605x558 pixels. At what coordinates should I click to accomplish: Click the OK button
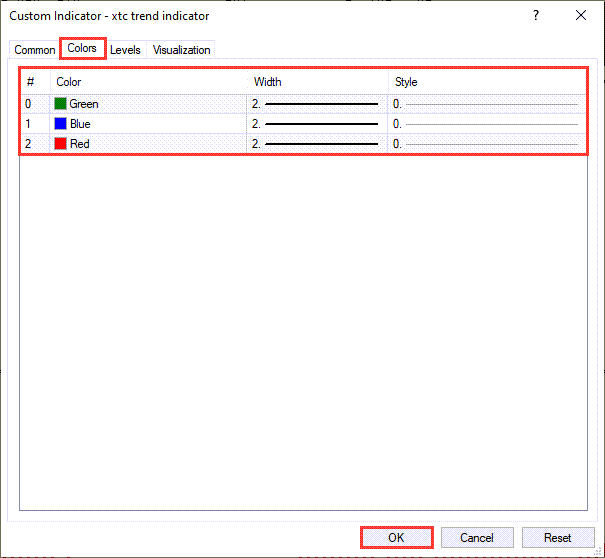tap(396, 538)
